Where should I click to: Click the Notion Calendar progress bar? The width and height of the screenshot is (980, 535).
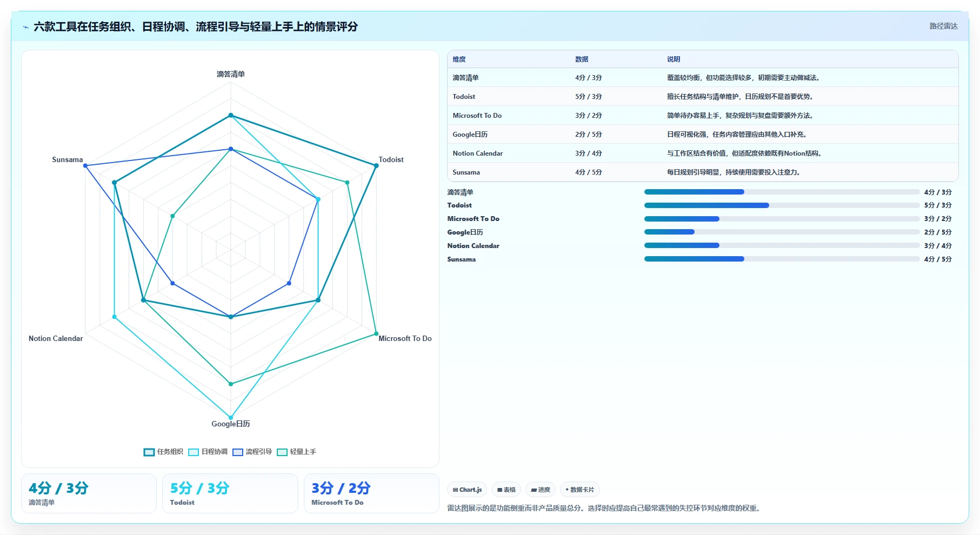tap(782, 245)
